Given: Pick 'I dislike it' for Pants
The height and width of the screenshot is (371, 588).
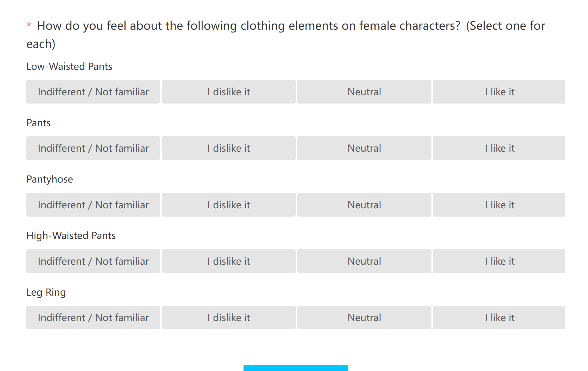Looking at the screenshot, I should pos(229,148).
